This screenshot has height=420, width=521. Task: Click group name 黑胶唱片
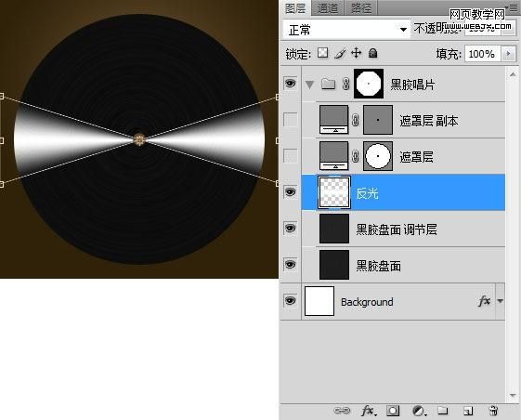tap(412, 85)
